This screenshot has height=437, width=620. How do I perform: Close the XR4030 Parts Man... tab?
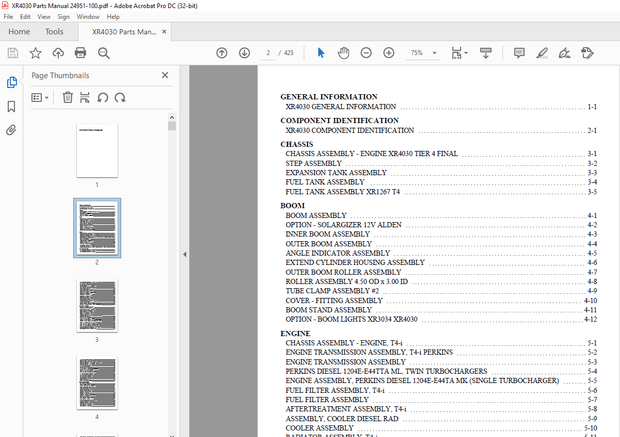164,32
